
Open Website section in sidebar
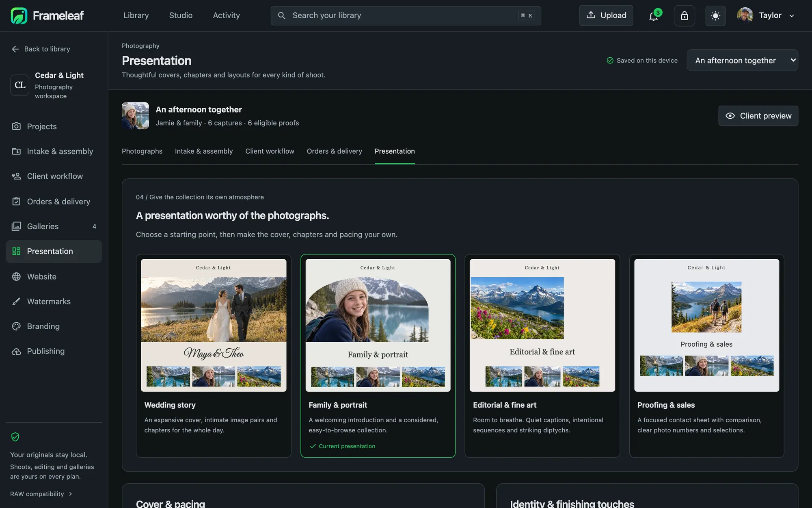coord(54,276)
